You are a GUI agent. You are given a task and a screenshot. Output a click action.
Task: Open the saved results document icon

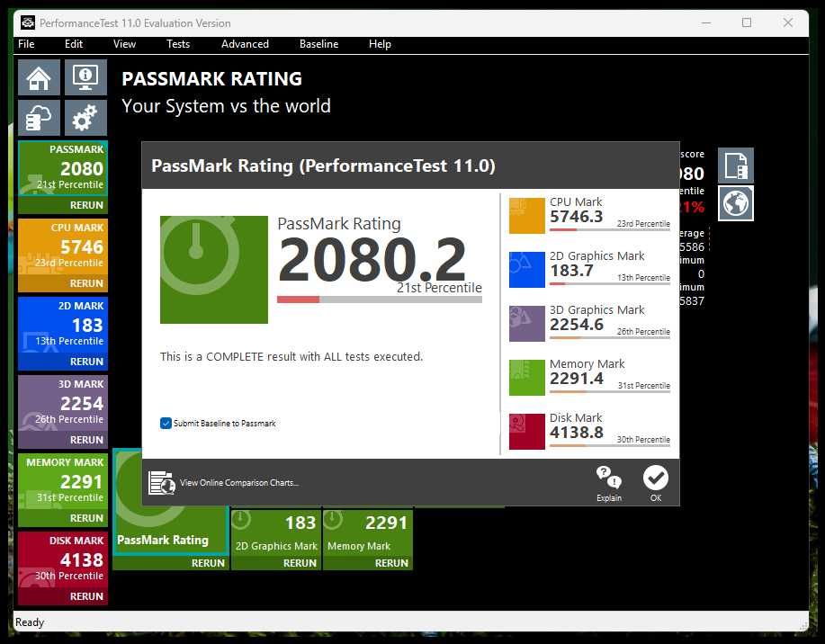736,165
